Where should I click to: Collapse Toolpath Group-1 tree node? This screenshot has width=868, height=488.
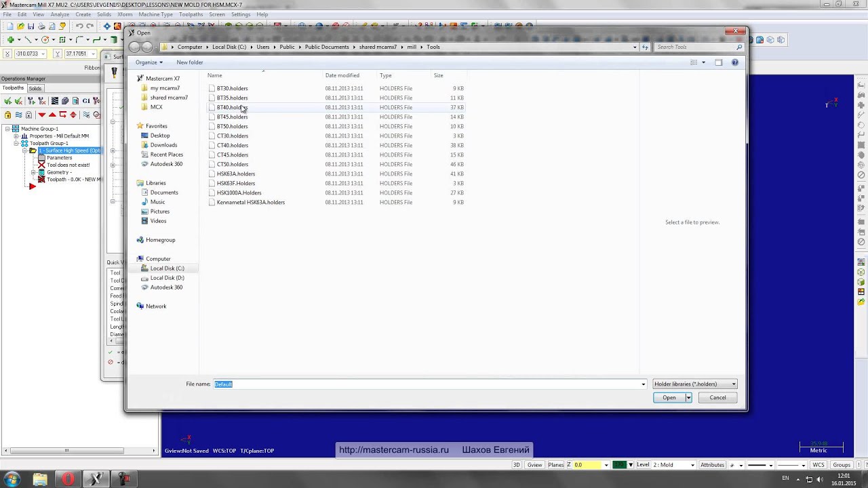pyautogui.click(x=16, y=144)
